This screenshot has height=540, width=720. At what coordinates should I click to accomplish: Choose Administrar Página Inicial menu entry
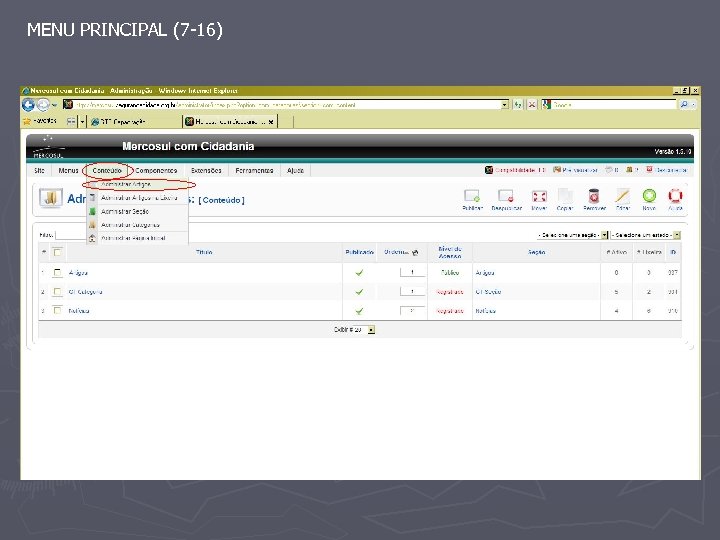pos(137,238)
